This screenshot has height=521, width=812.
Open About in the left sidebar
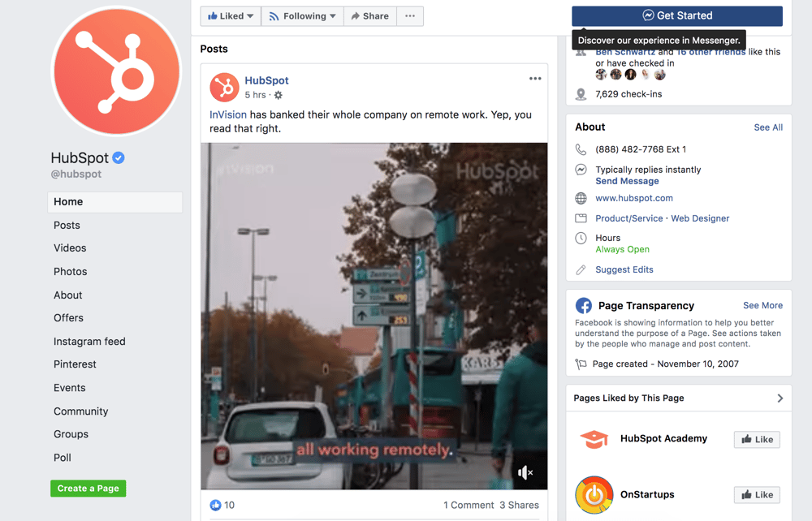68,295
